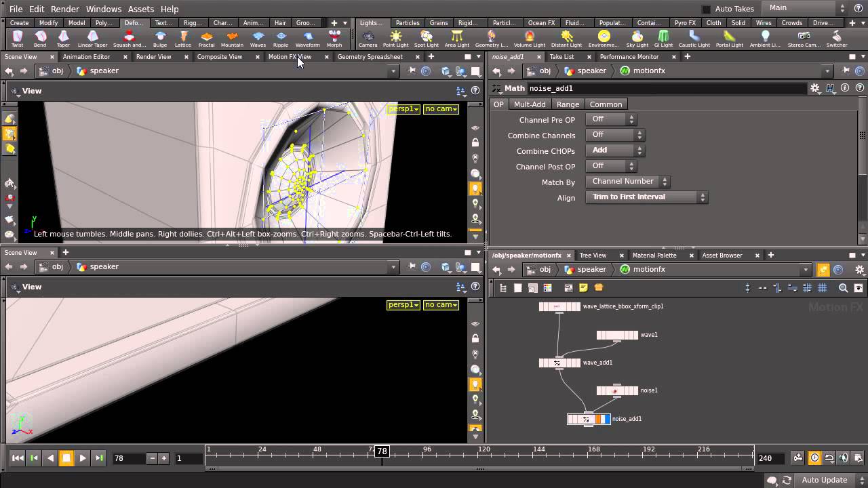Select the Linear Taper shelf tool
Screen dimensions: 868x488
click(92, 39)
